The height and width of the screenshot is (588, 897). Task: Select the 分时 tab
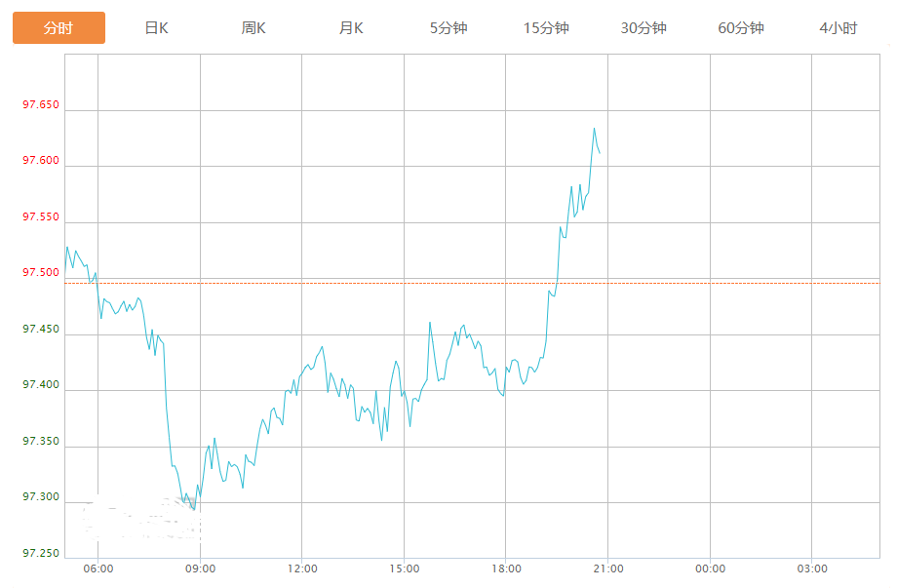[x=58, y=28]
